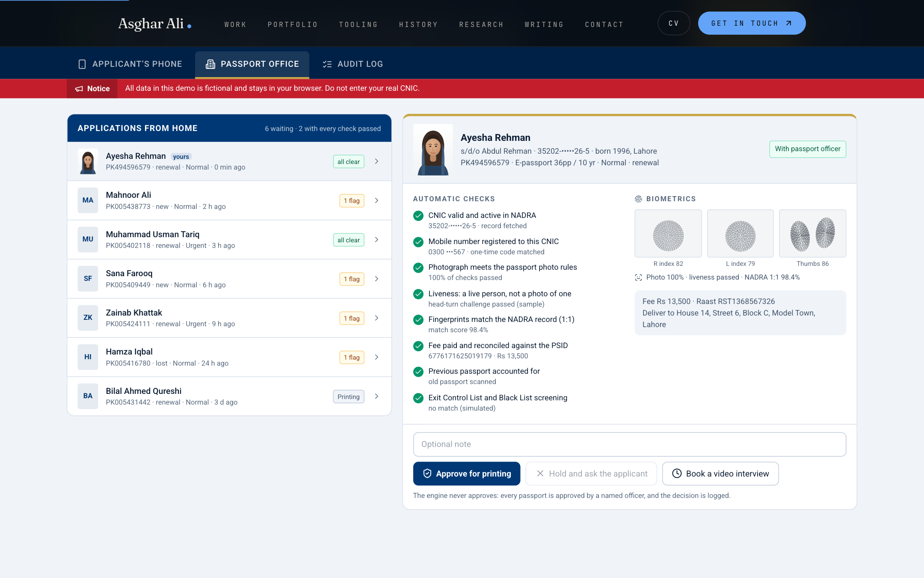Open the Audit Log tab
The height and width of the screenshot is (578, 924).
(x=352, y=64)
